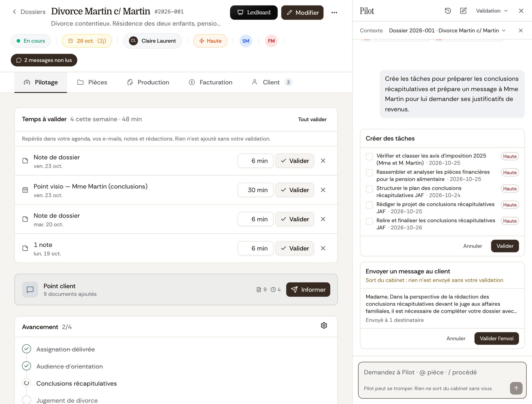Switch to the Pièces tab

pos(92,82)
